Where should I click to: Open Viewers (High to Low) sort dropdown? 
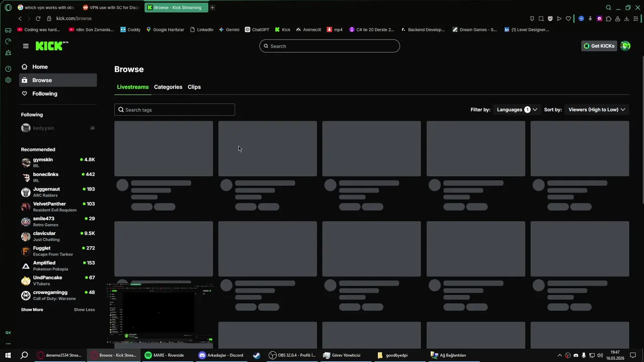(597, 110)
